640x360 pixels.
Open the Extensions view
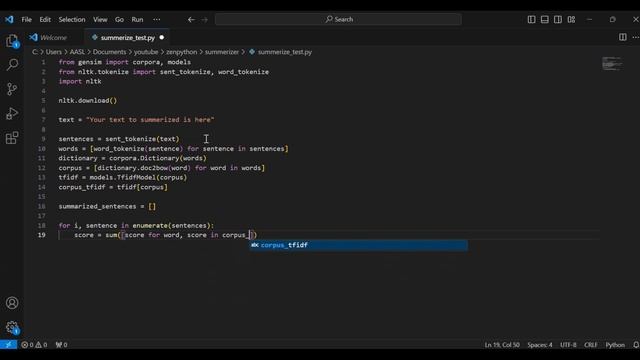[x=12, y=138]
